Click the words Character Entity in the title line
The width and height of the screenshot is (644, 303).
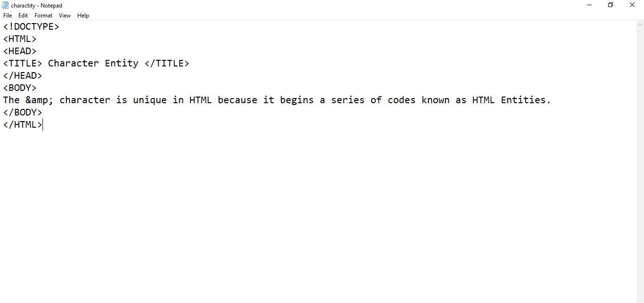coord(93,63)
